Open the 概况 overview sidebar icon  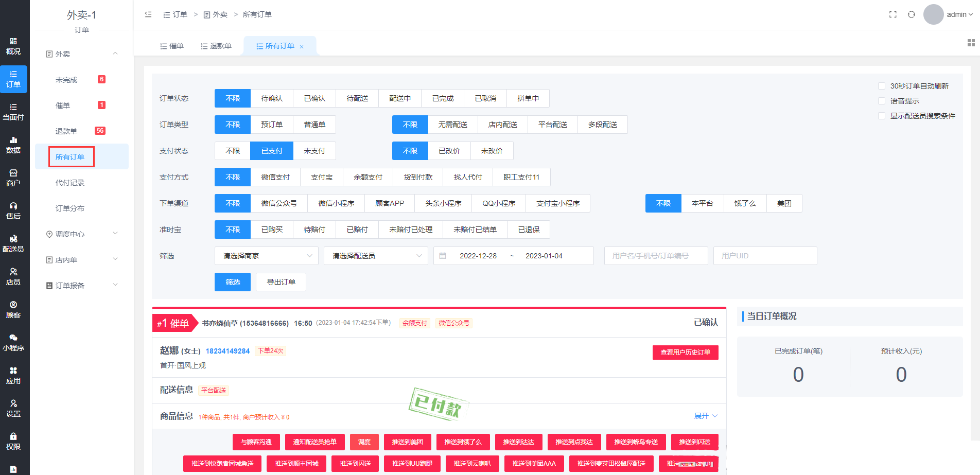(x=13, y=46)
